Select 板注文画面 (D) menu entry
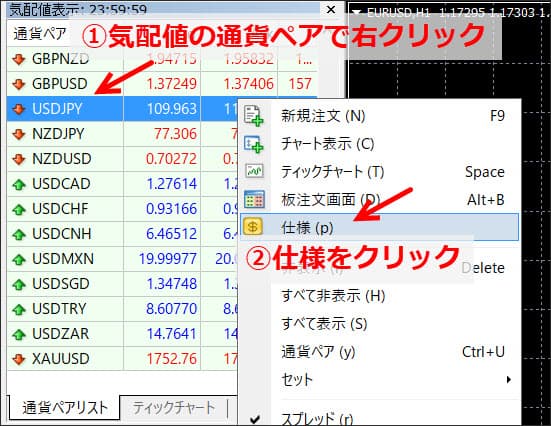The image size is (551, 426). (x=380, y=200)
